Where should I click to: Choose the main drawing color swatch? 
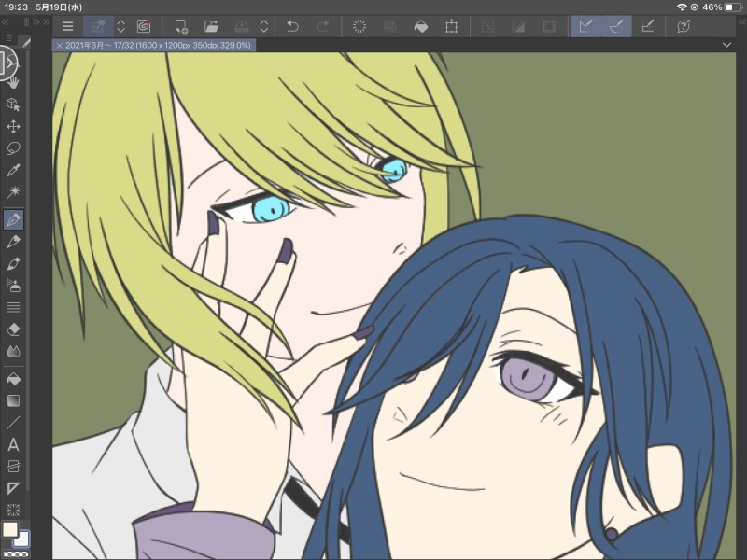(x=10, y=529)
